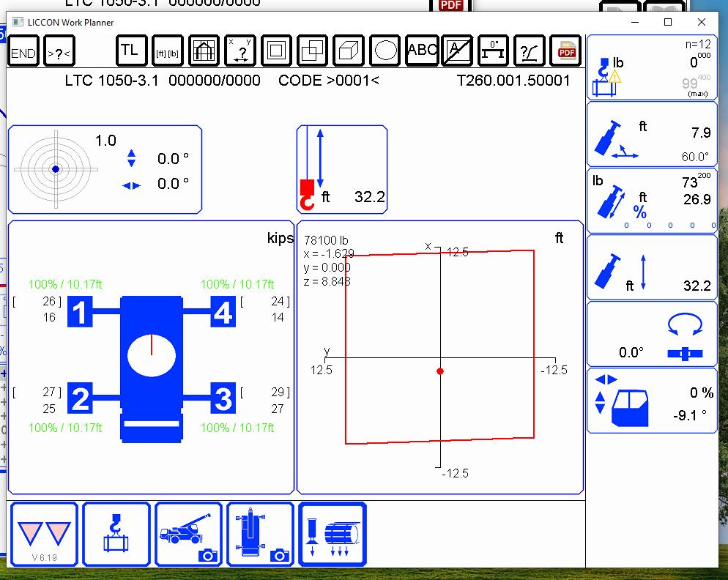Select the overlapping squares tool
Screen dimensions: 728x580
coord(312,51)
